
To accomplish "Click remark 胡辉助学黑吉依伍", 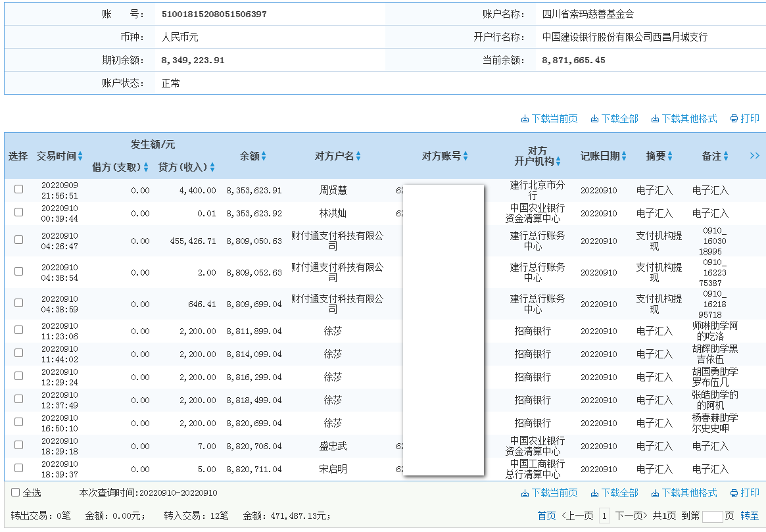I will (715, 354).
